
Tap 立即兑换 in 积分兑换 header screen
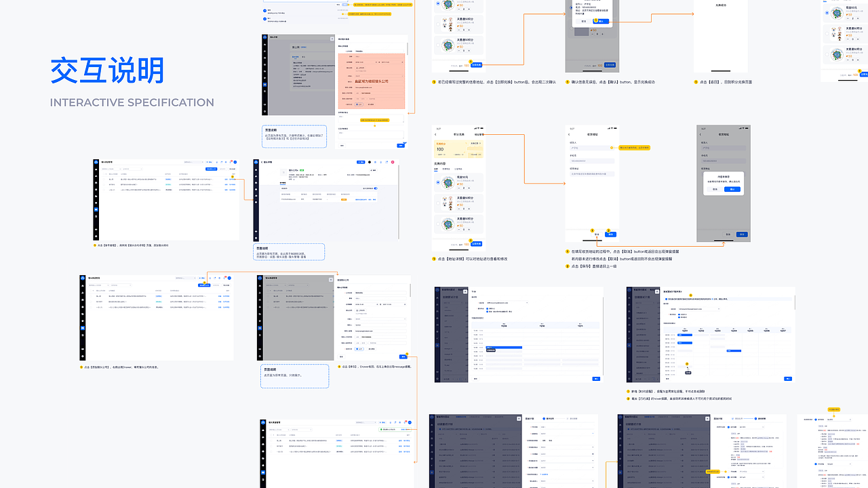click(x=476, y=244)
